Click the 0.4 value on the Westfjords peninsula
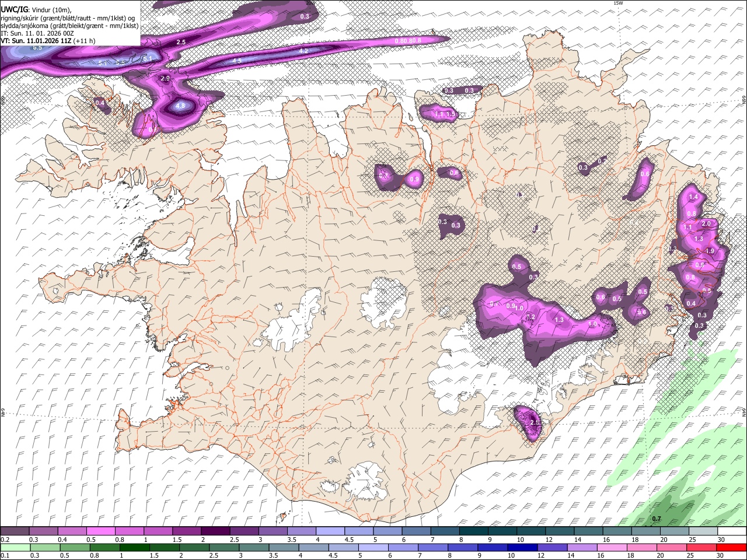 [x=100, y=103]
